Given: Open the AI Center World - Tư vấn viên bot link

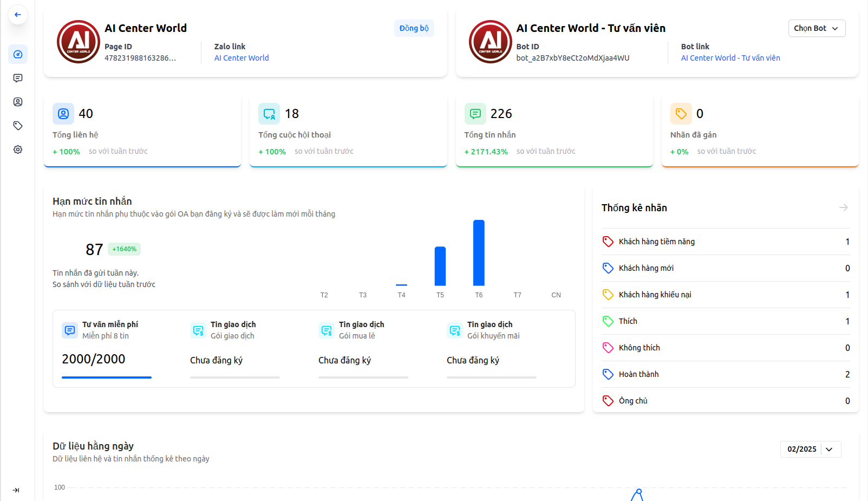Looking at the screenshot, I should [730, 58].
